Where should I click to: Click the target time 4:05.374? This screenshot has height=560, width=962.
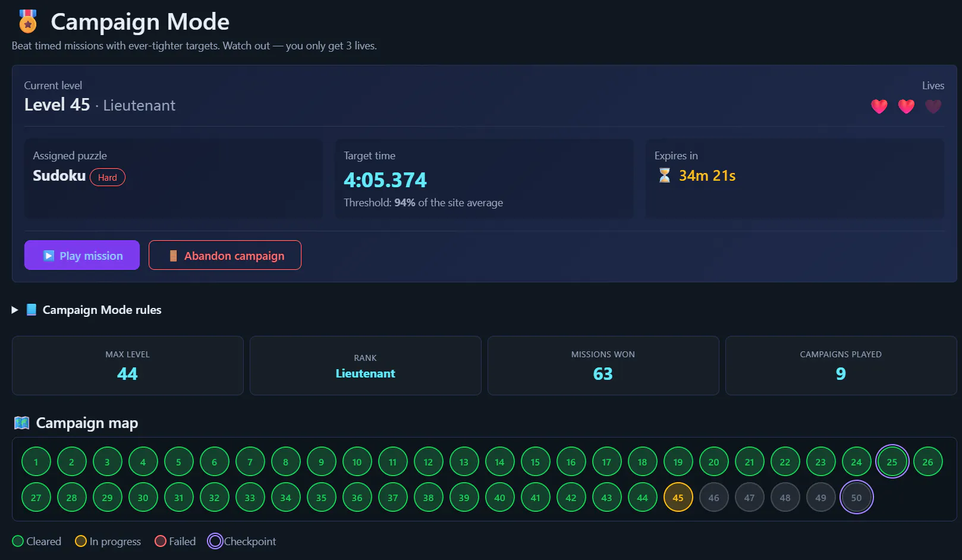pos(385,180)
